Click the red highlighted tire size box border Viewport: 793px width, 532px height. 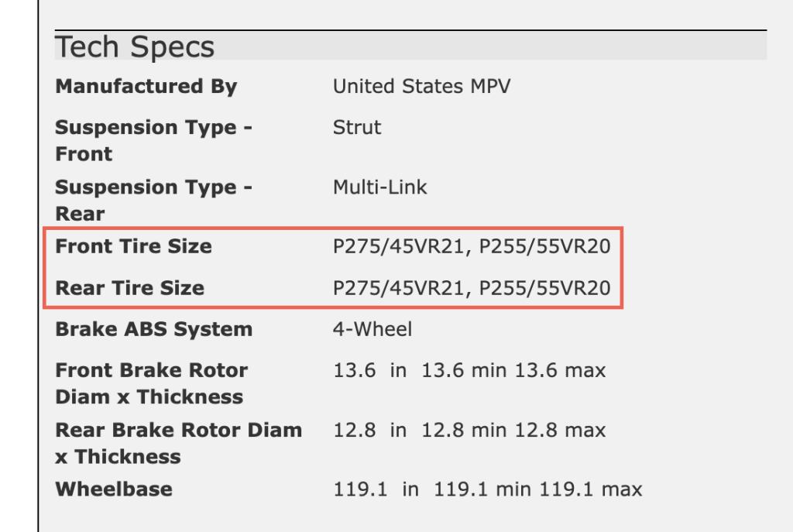[333, 228]
